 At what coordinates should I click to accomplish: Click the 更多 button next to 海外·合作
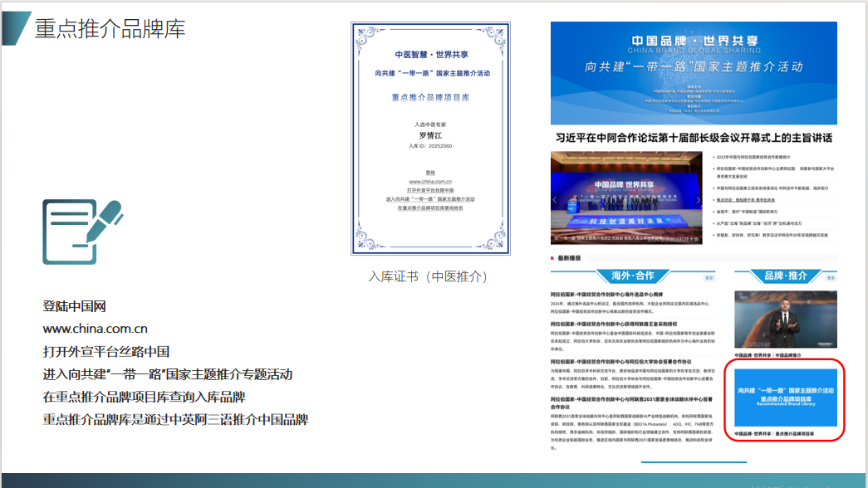710,279
